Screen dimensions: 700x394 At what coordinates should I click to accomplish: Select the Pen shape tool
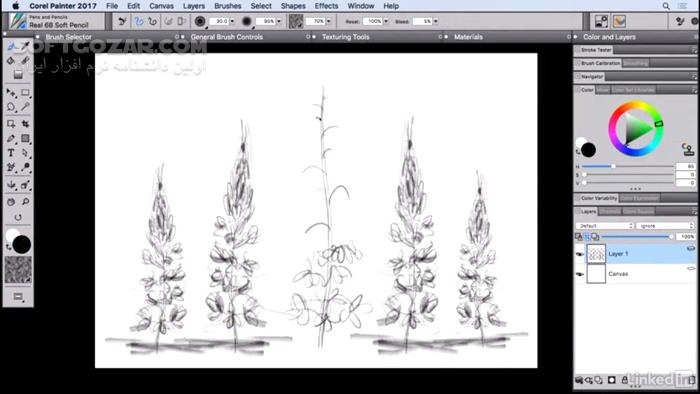pyautogui.click(x=11, y=139)
